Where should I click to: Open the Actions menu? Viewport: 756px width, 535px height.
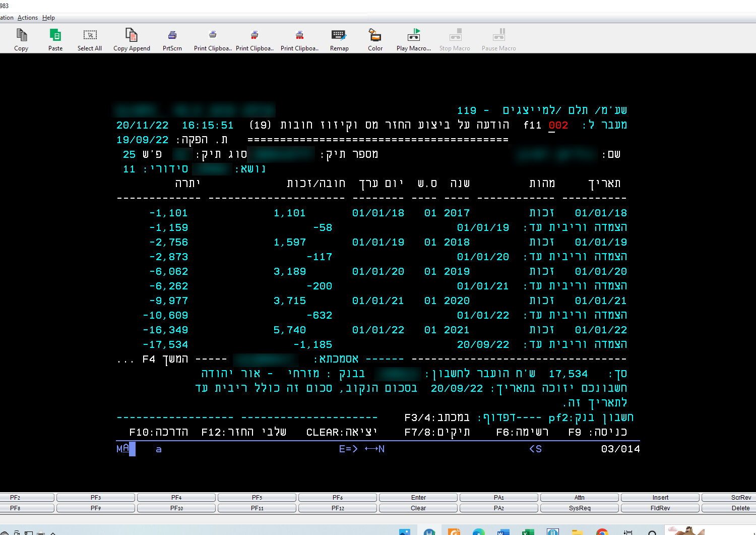click(28, 18)
